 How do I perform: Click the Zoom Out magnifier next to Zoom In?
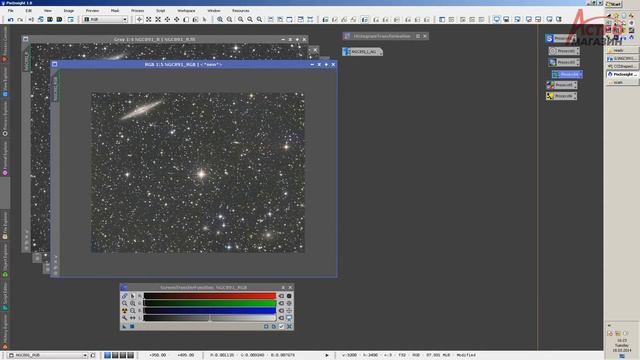point(230,19)
